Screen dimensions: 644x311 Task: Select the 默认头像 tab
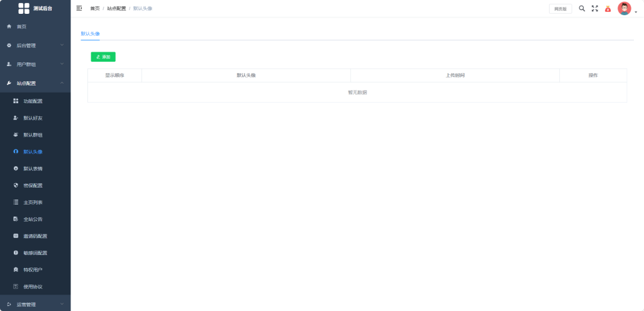[x=91, y=34]
